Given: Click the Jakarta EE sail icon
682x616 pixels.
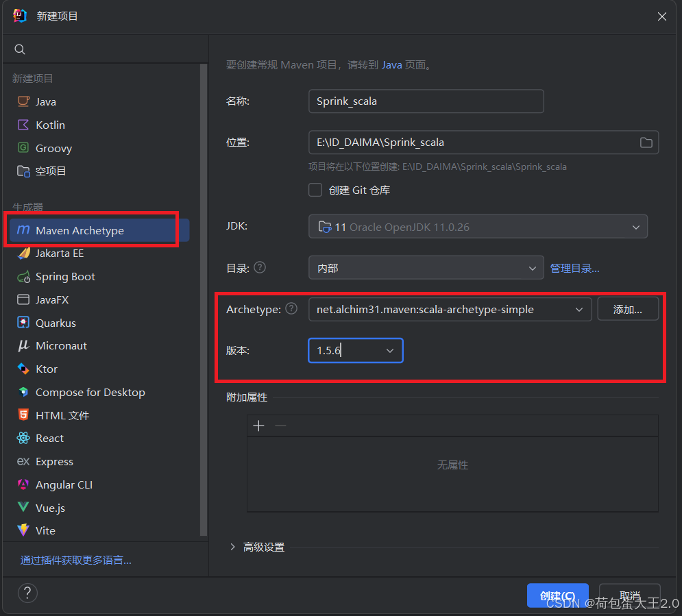Looking at the screenshot, I should click(x=23, y=253).
